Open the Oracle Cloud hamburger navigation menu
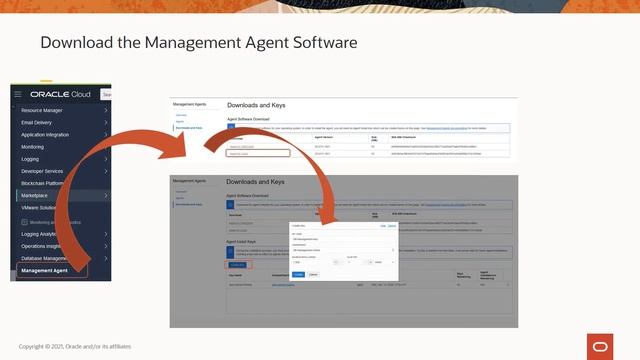The height and width of the screenshot is (360, 640). 18,94
